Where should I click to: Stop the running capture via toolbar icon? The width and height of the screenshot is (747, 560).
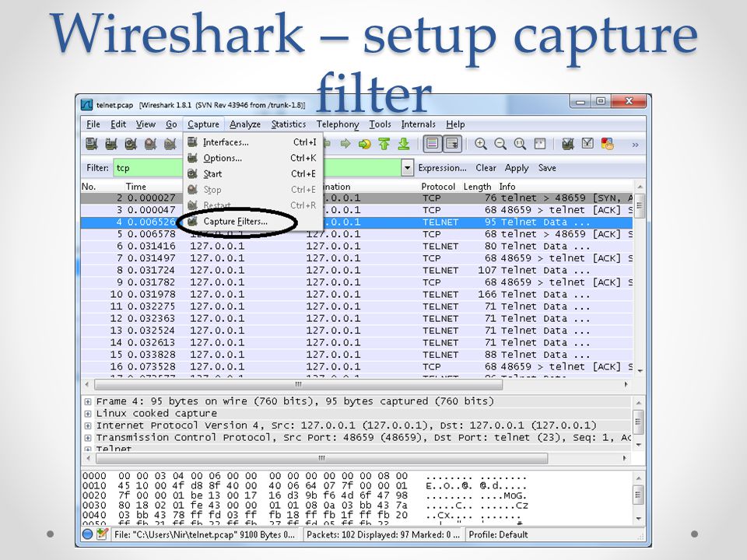point(150,143)
